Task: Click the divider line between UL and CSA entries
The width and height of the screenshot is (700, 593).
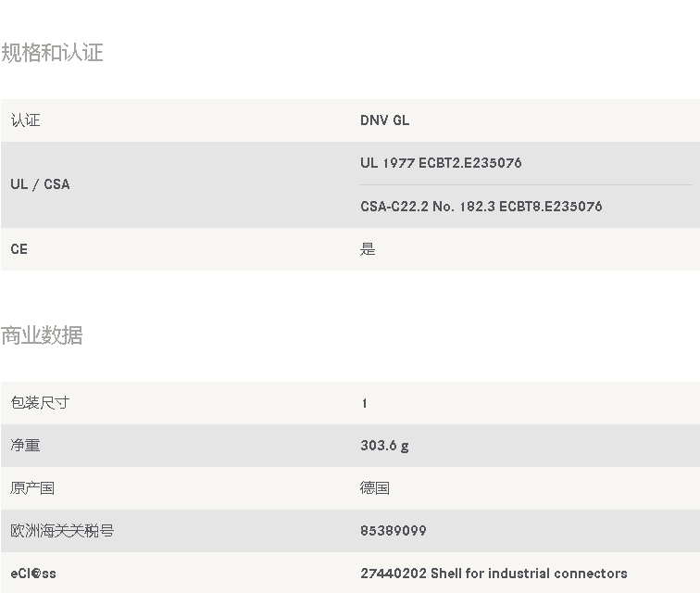Action: pyautogui.click(x=525, y=185)
